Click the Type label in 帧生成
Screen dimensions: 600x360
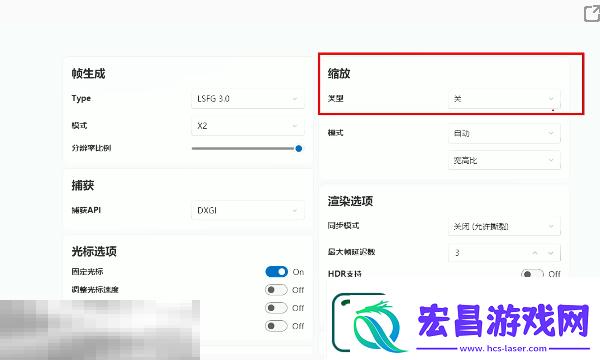click(81, 98)
